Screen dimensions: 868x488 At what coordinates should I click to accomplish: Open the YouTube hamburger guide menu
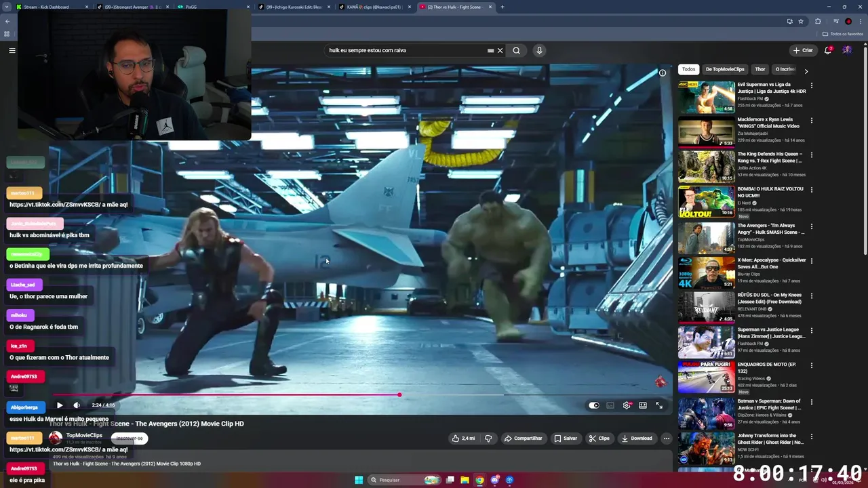12,50
